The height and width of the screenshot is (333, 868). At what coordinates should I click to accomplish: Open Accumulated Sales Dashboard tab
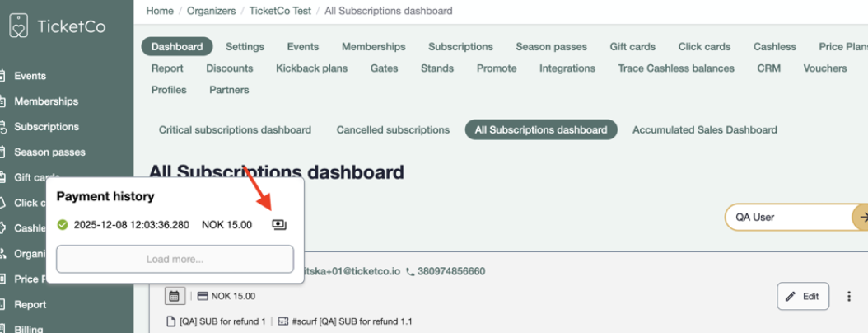(x=704, y=129)
